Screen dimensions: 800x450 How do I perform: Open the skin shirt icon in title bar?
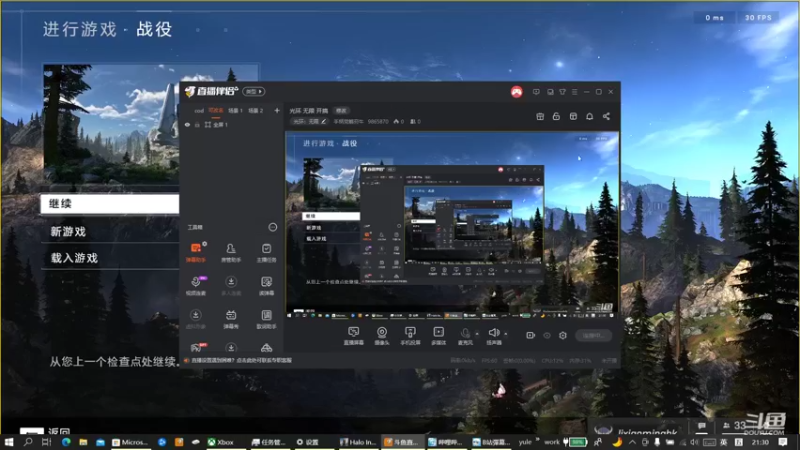pyautogui.click(x=562, y=92)
